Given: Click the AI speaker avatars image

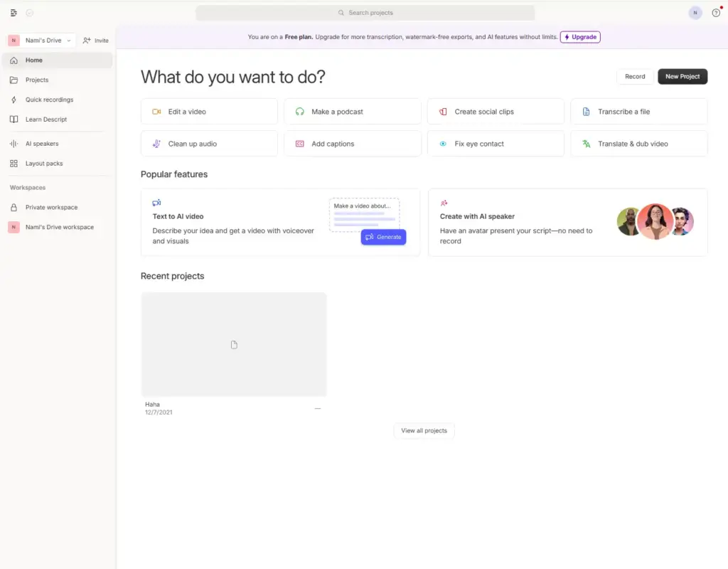Looking at the screenshot, I should click(655, 222).
